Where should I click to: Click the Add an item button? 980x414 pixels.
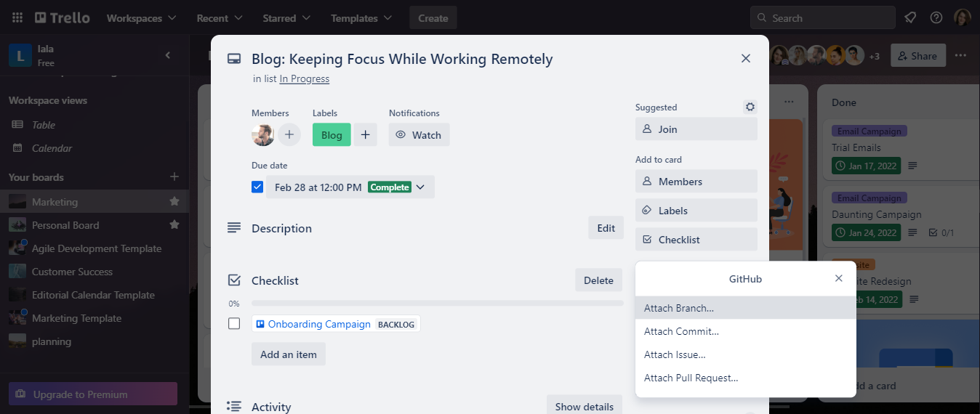289,354
